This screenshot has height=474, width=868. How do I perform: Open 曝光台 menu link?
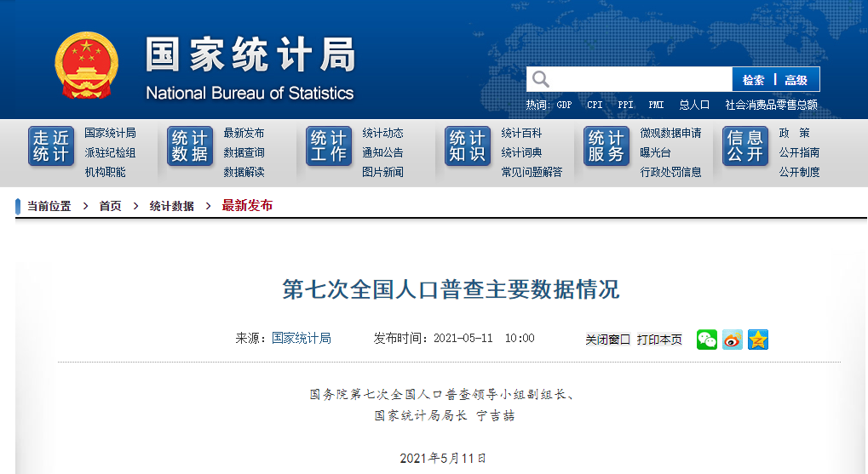[x=655, y=152]
